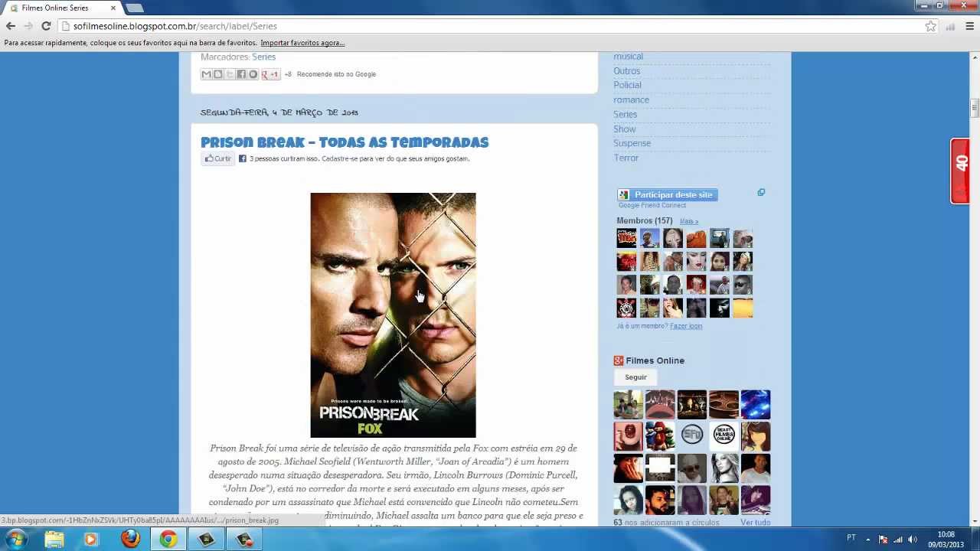Image resolution: width=980 pixels, height=551 pixels.
Task: Click the first circle avatar under Seguir
Action: [x=628, y=405]
